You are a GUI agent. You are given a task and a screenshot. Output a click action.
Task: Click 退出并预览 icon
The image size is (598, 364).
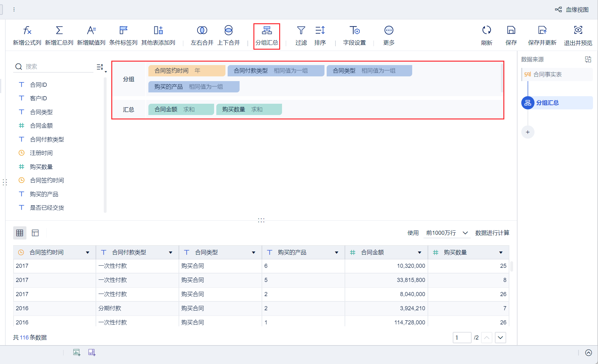(578, 30)
